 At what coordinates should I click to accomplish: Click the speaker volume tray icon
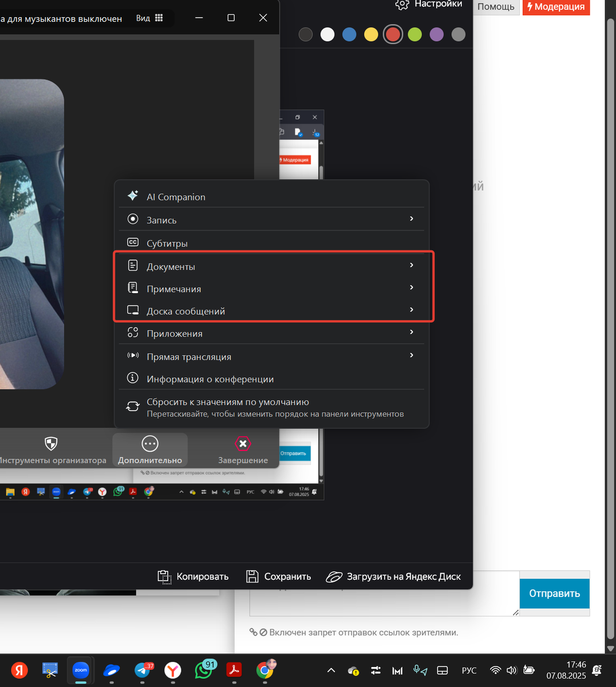point(511,670)
